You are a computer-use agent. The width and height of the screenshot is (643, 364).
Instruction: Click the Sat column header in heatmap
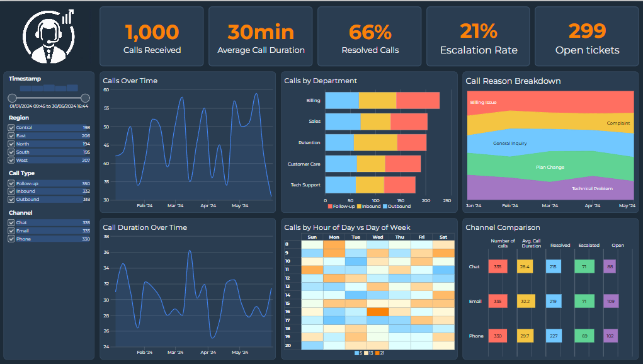point(443,237)
